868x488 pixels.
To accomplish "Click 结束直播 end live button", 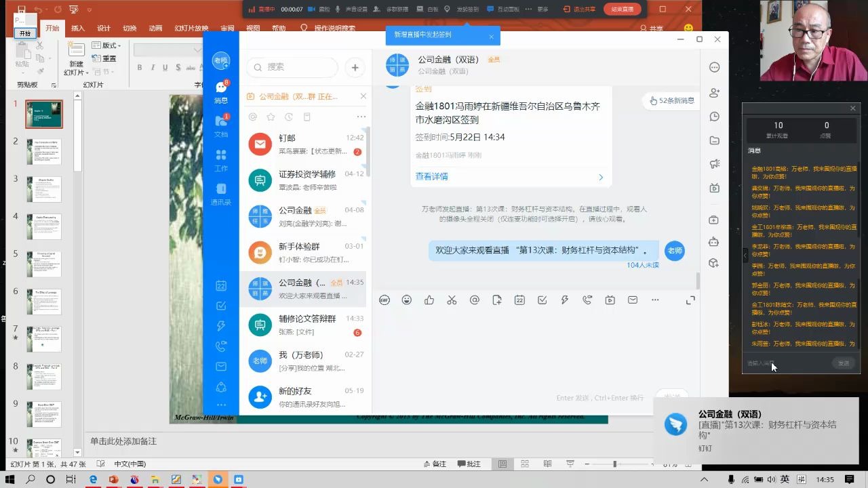I will point(622,9).
